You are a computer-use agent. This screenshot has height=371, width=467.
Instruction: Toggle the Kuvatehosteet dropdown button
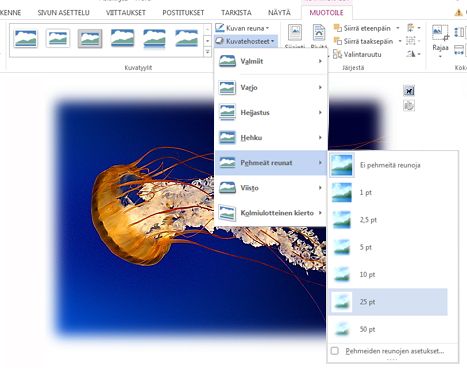(x=245, y=41)
